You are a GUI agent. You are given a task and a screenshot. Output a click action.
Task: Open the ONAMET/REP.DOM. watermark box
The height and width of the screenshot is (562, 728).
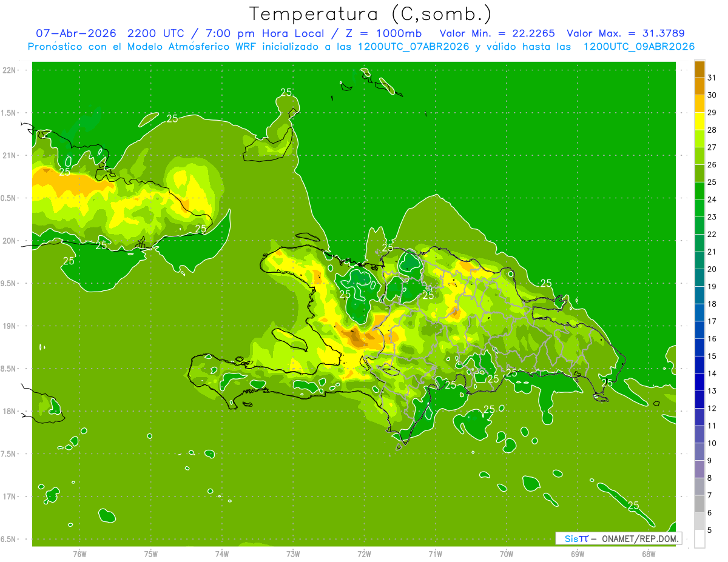pos(619,538)
